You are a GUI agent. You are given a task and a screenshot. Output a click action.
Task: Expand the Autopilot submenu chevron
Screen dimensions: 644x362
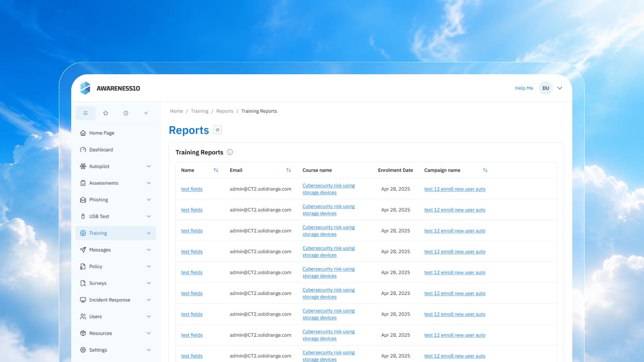tap(149, 167)
